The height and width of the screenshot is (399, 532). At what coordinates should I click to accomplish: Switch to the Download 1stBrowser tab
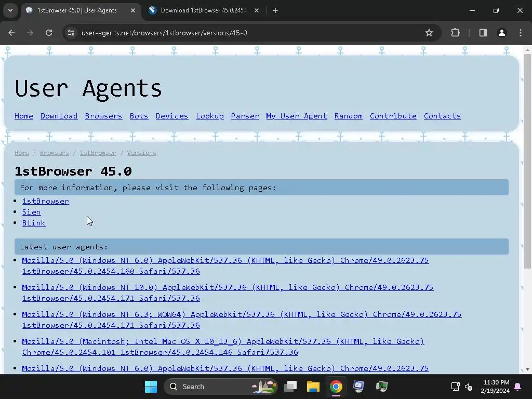tap(204, 10)
